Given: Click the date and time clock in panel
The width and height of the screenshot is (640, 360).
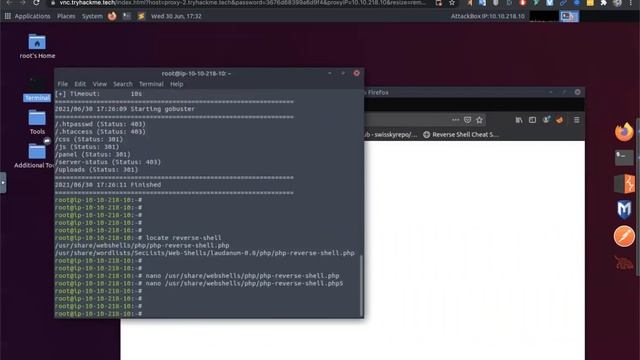Looking at the screenshot, I should coord(176,16).
